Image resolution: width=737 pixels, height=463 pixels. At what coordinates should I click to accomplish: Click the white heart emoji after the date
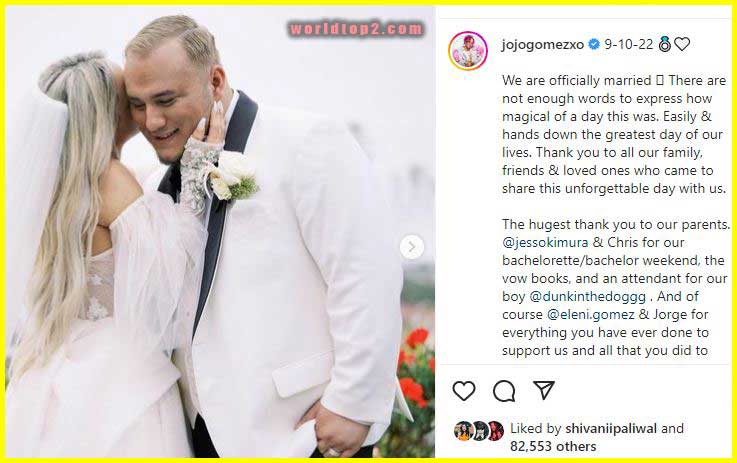pos(682,44)
